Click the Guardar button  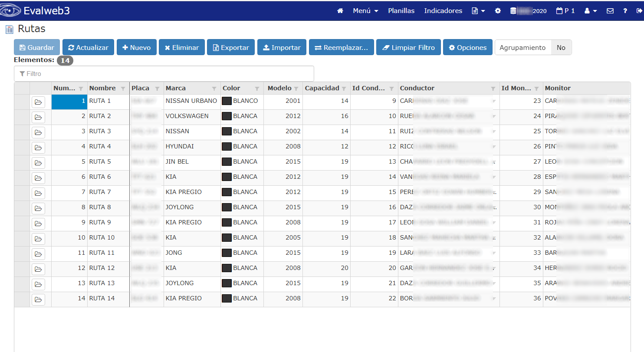[37, 47]
